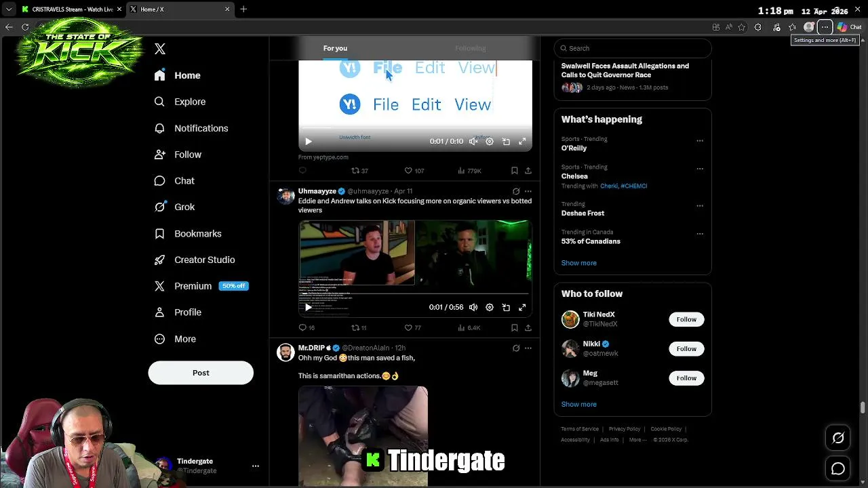Expand yeptype.com video to fullscreen
Image resolution: width=868 pixels, height=488 pixels.
[522, 142]
